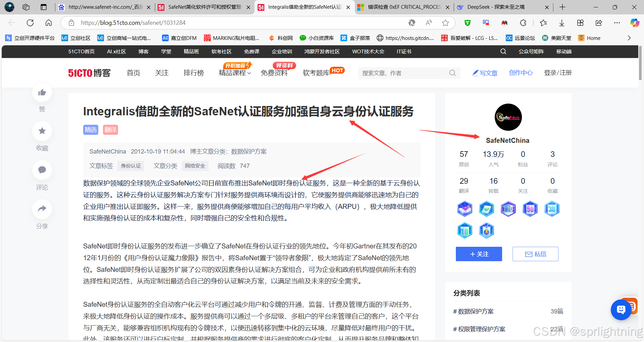
Task: Open the tab actions menu icon
Action: (x=44, y=7)
